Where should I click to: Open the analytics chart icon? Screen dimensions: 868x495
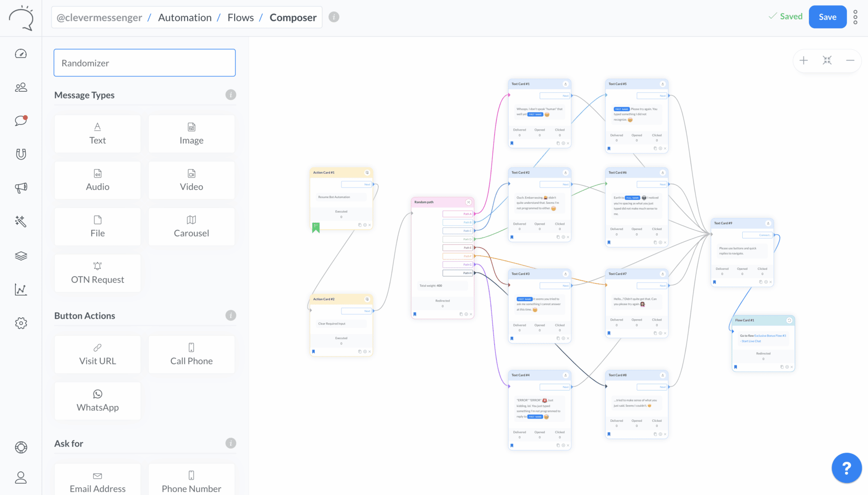(x=21, y=289)
